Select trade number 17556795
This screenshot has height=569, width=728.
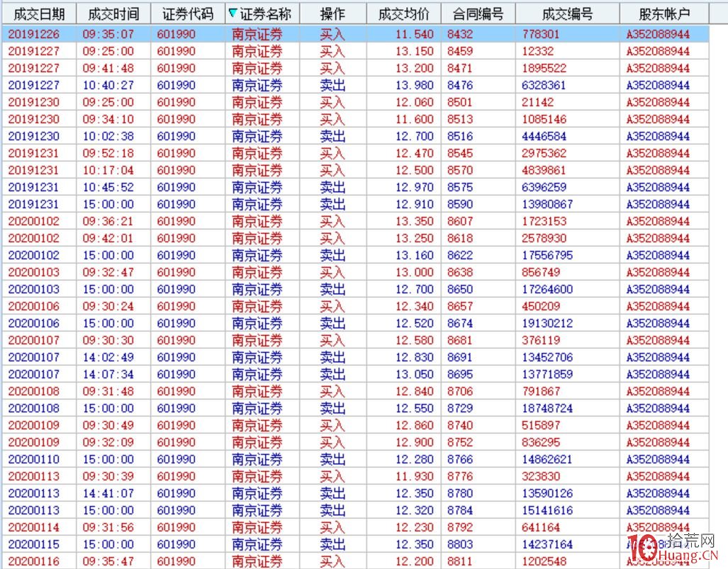point(547,256)
